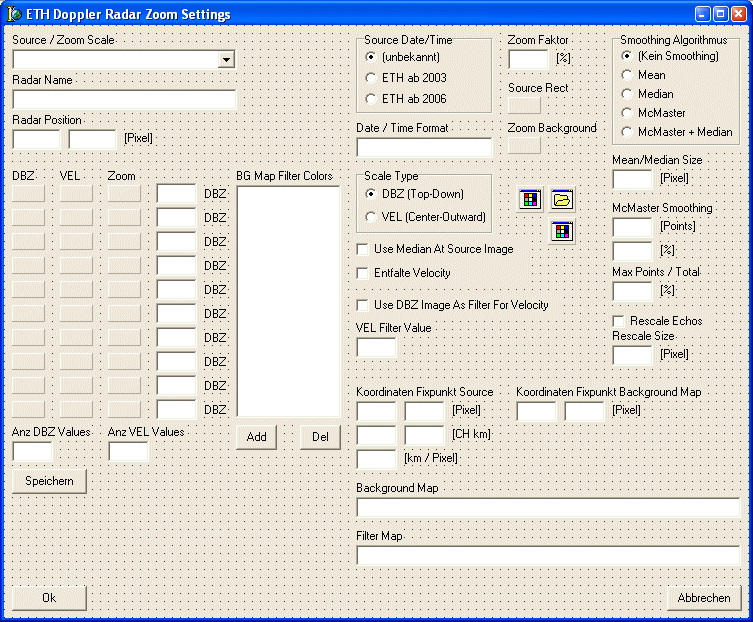Toggle the 'Entfalte Velocity' checkbox
The height and width of the screenshot is (622, 753).
(x=364, y=273)
